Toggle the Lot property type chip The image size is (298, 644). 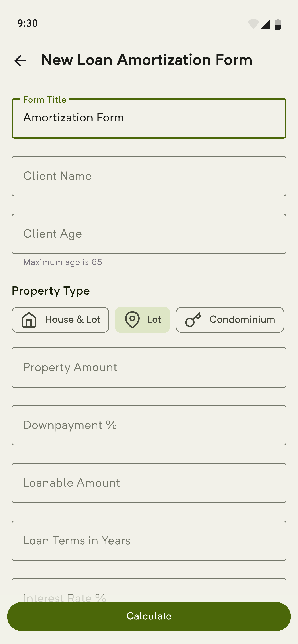pyautogui.click(x=142, y=320)
